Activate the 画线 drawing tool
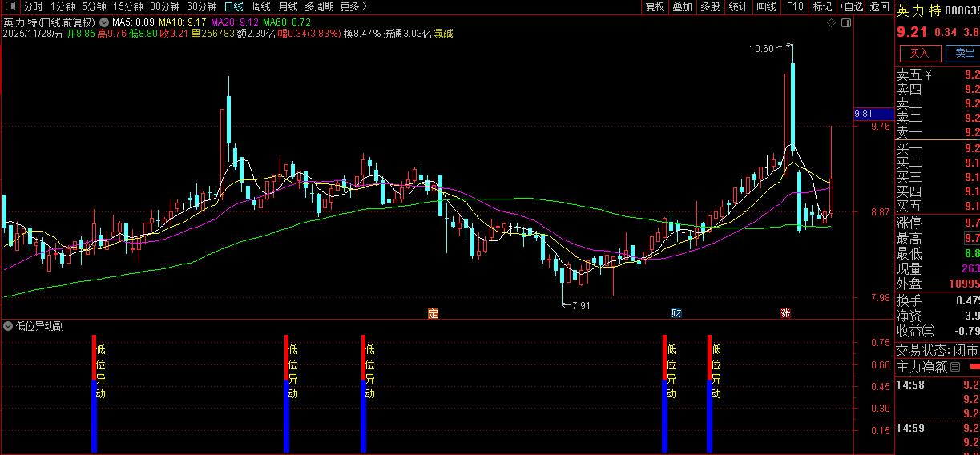Viewport: 980px width, 455px height. 766,6
